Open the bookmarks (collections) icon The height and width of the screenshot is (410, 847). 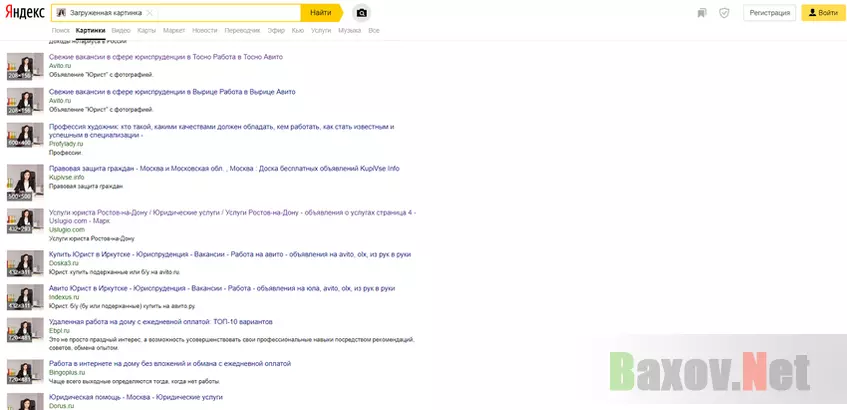click(x=702, y=12)
